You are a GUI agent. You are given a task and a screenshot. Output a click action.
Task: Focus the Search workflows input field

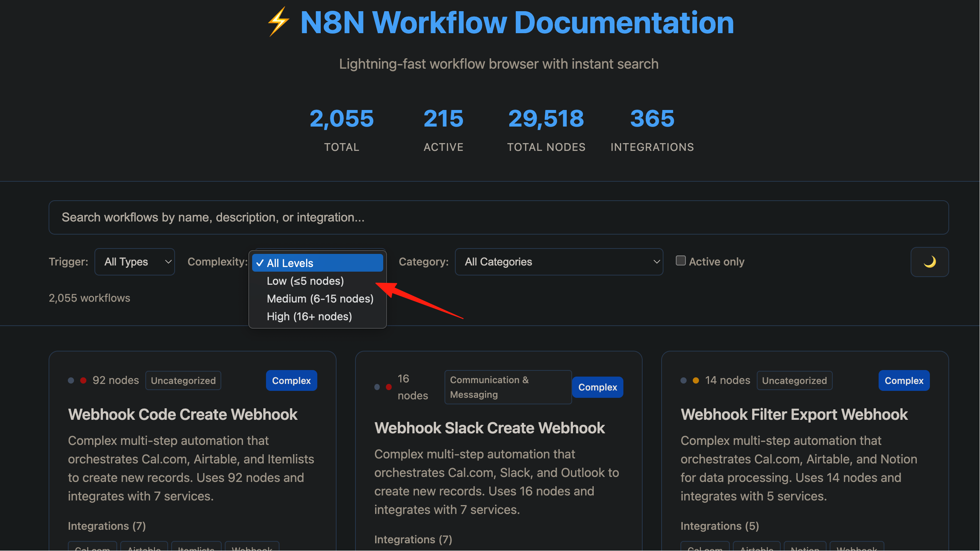tap(498, 218)
